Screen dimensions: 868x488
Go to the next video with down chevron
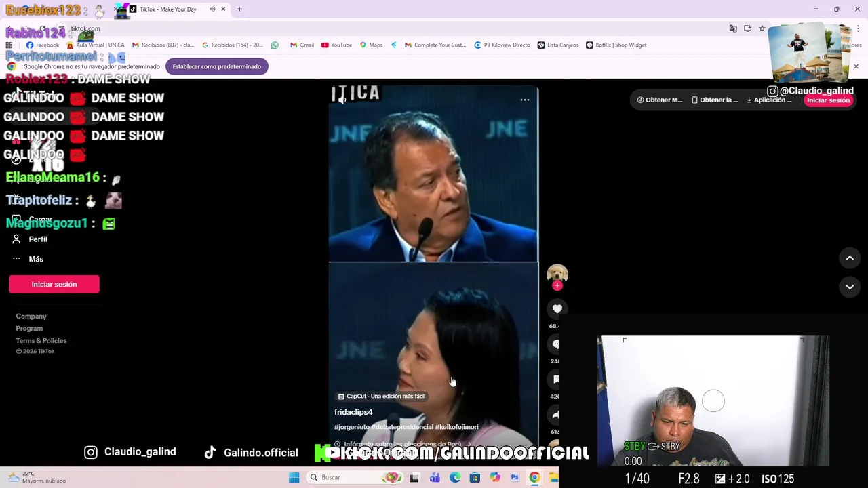coord(850,287)
